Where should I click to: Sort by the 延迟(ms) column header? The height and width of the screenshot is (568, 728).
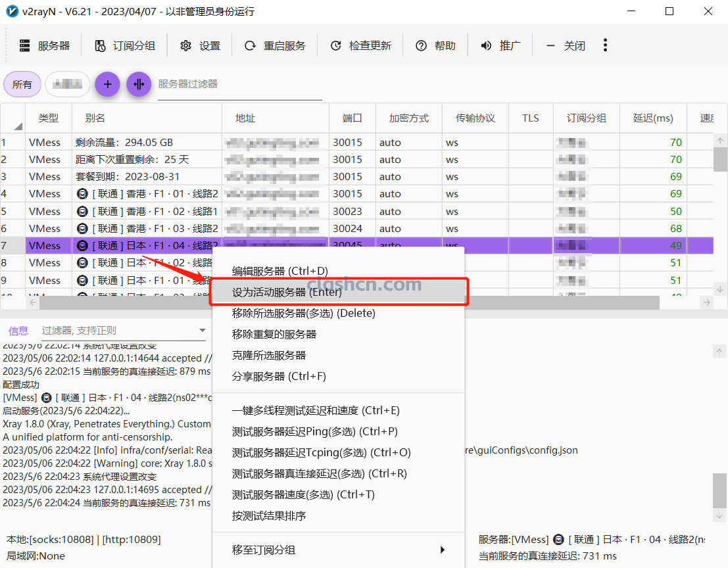tap(653, 118)
